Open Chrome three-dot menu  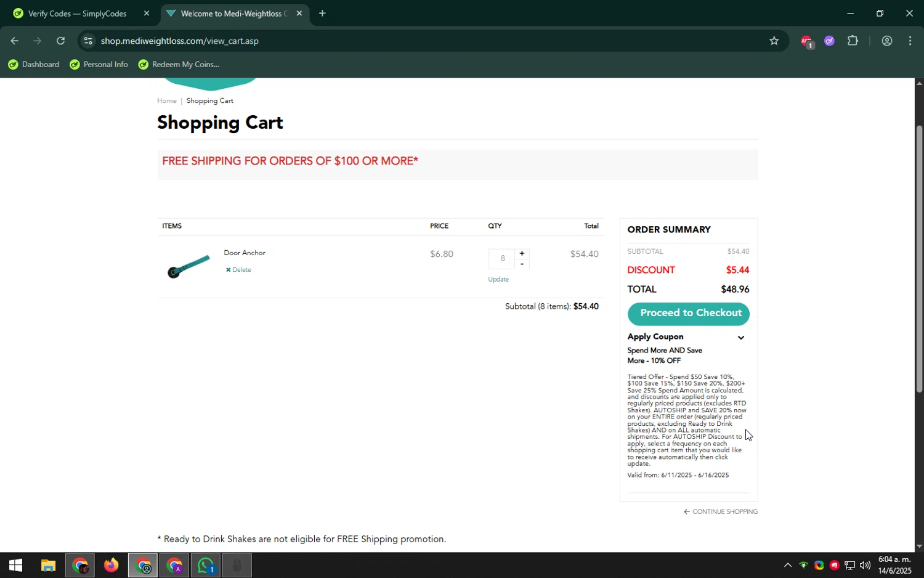(910, 41)
